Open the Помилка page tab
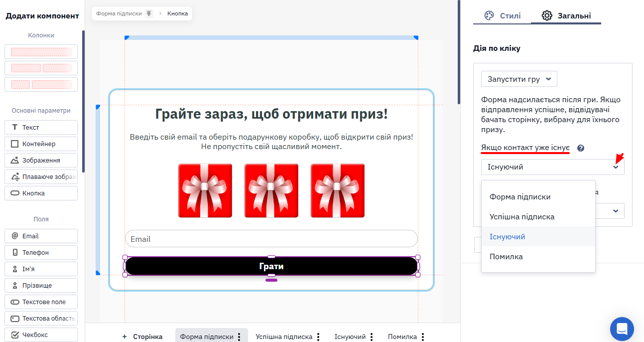Viewport: 644px width, 342px height. (402, 337)
